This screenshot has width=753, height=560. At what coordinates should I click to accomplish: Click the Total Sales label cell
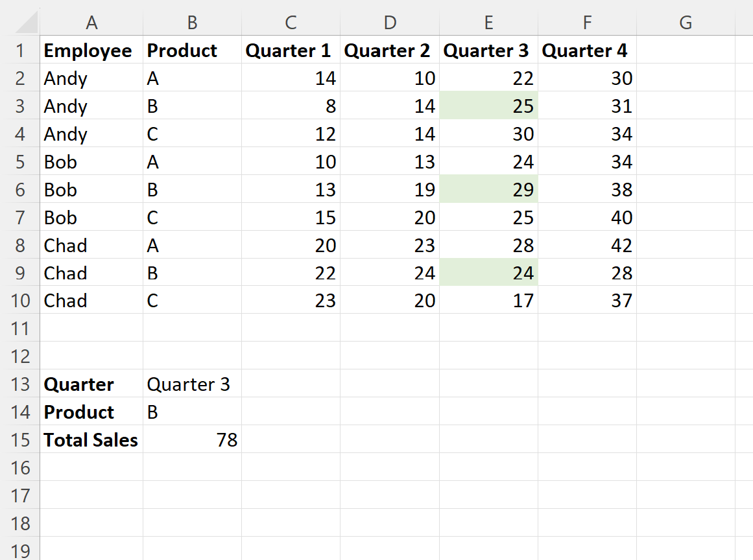[x=91, y=440]
